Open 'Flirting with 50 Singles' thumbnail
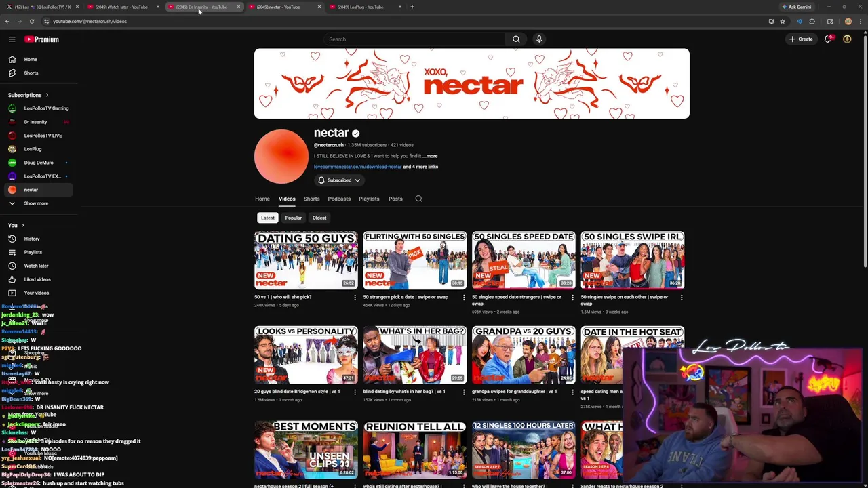This screenshot has height=488, width=868. point(415,260)
